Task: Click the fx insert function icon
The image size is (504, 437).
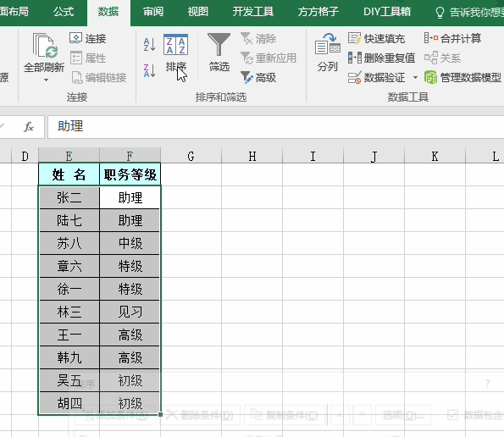Action: (x=29, y=126)
